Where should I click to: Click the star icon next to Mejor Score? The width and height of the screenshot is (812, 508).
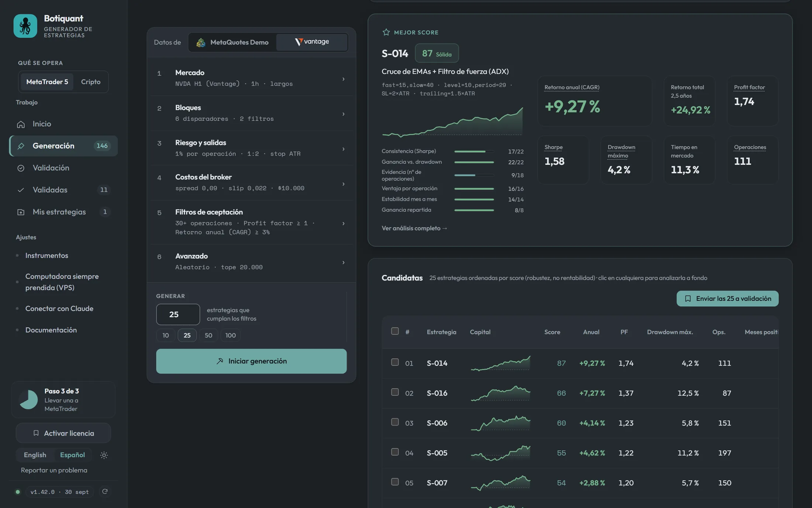pyautogui.click(x=386, y=32)
